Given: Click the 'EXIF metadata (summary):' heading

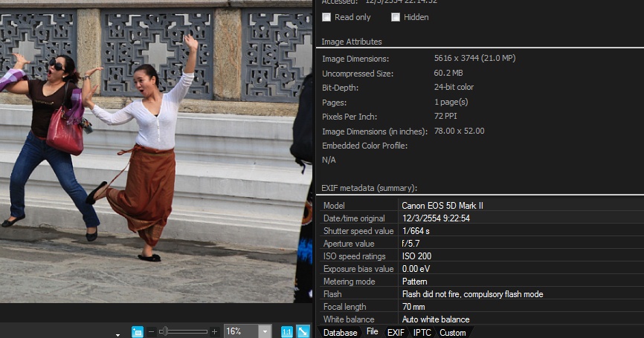Looking at the screenshot, I should pos(370,188).
